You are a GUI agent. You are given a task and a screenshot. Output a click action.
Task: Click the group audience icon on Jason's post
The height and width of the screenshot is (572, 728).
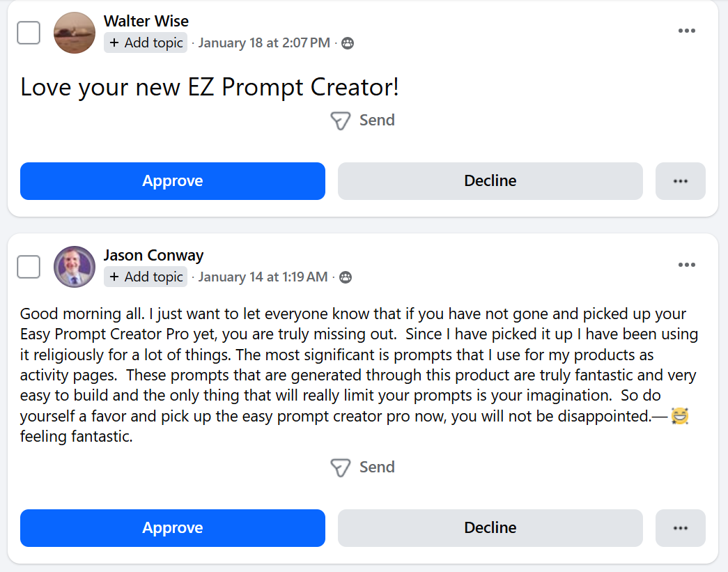(x=345, y=277)
